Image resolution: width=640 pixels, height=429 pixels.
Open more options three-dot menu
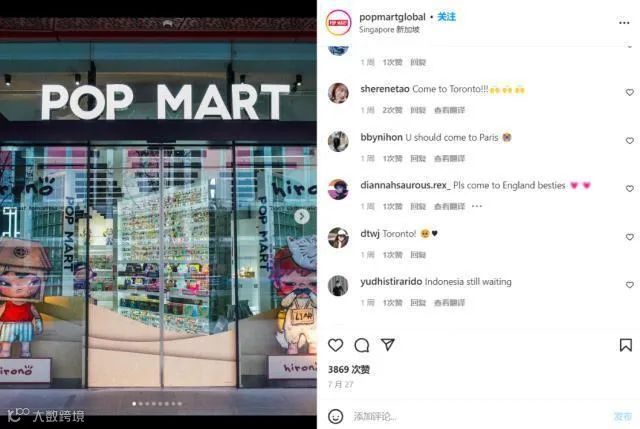624,23
